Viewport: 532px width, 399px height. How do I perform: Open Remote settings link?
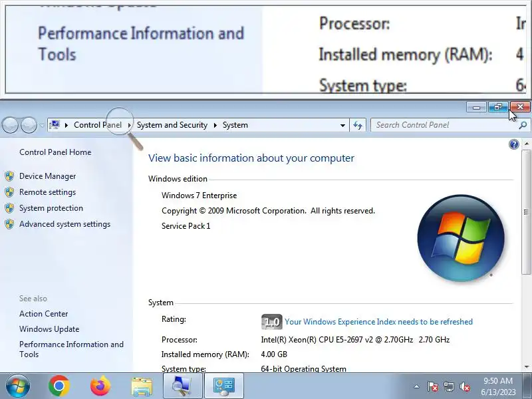(x=47, y=192)
